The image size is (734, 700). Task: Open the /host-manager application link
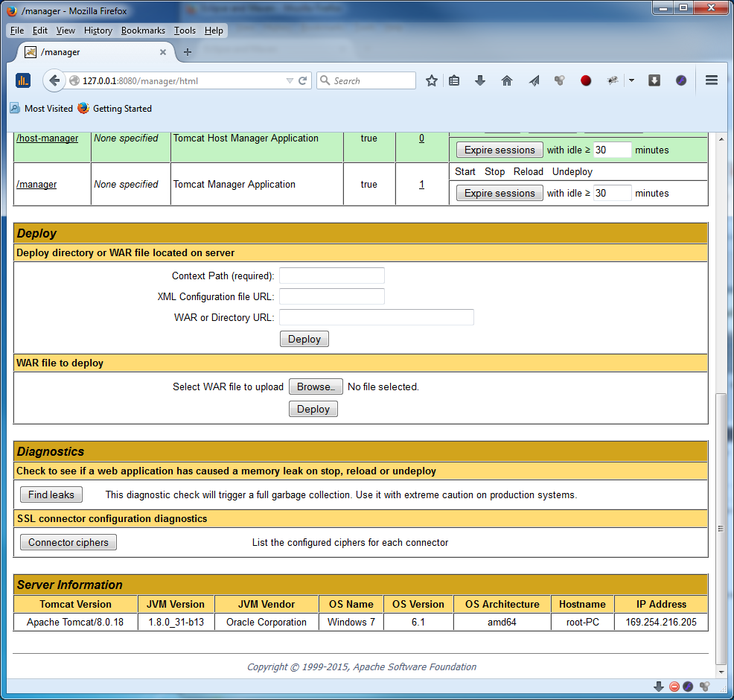point(47,139)
